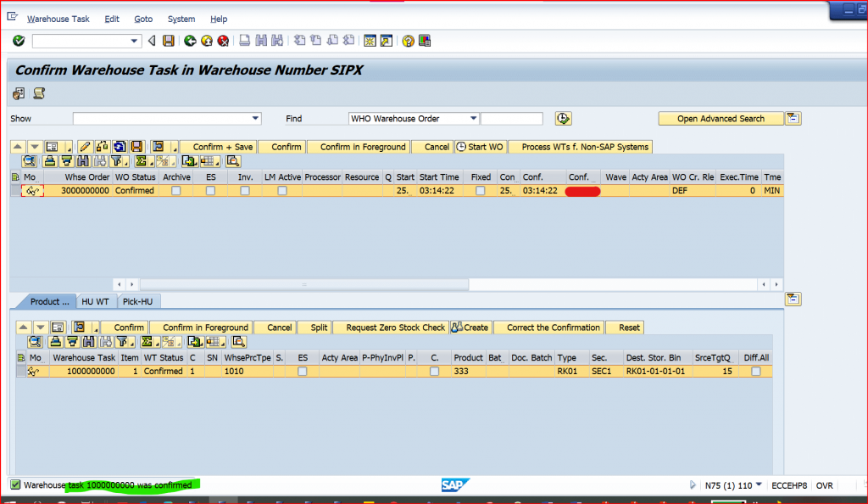Click the Details magnifier icon in the warehouse order grid

[30, 161]
